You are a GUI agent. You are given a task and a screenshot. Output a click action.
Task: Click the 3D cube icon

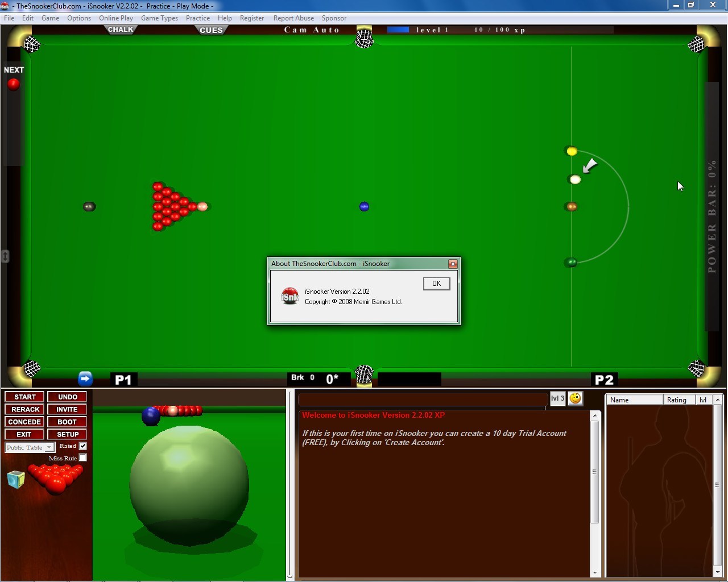[x=16, y=480]
